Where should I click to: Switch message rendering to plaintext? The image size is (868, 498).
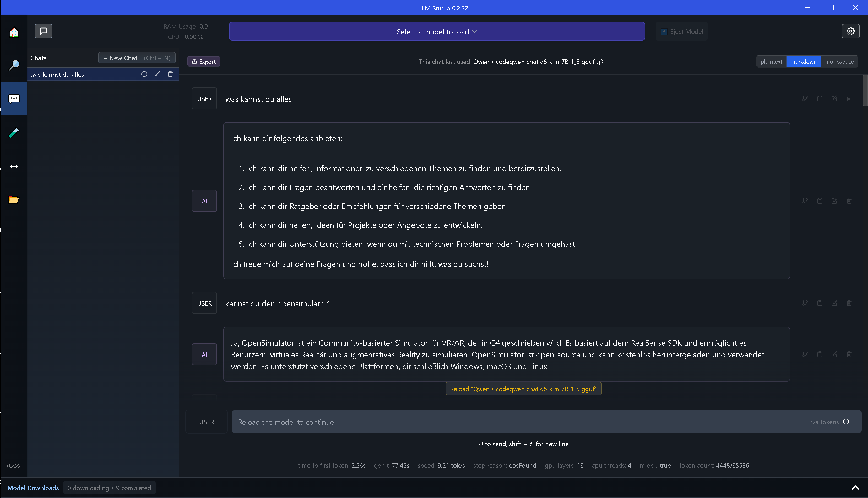[771, 62]
